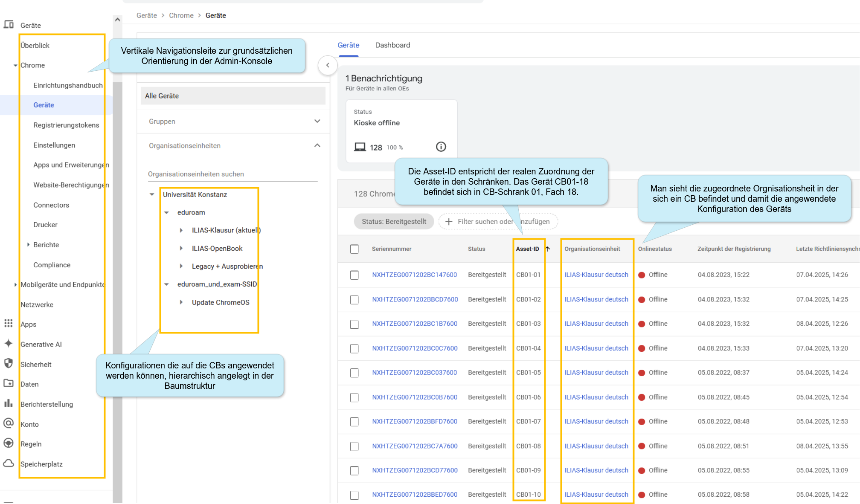Click the Speicherplatz cloud icon
860x504 pixels.
[8, 463]
